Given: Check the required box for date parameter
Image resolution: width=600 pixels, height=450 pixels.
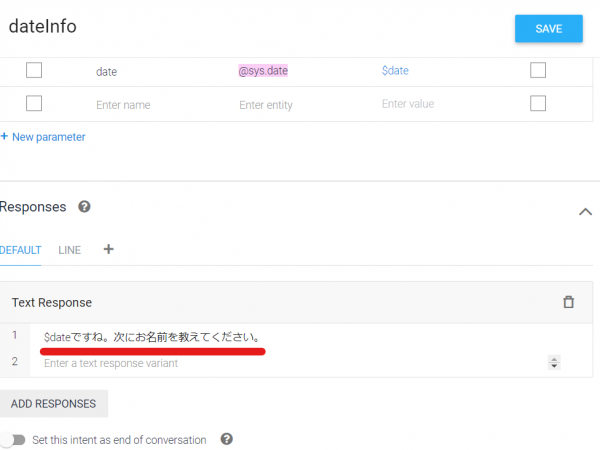Looking at the screenshot, I should coord(34,70).
